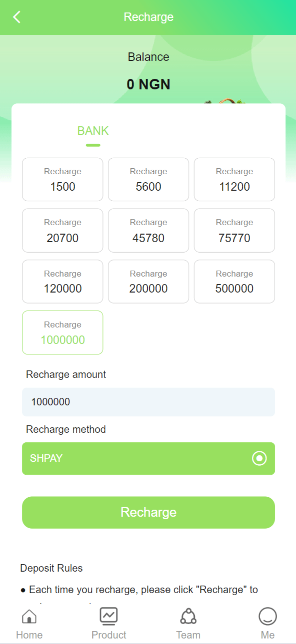Viewport: 296px width, 644px height.
Task: Choose the Recharge 5600 option
Action: [x=148, y=180]
